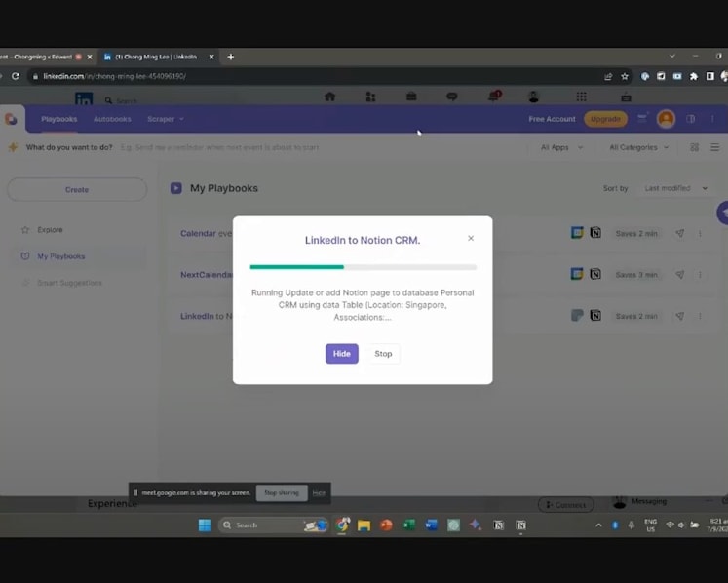The height and width of the screenshot is (583, 728).
Task: Open Excel from the taskbar
Action: [408, 525]
